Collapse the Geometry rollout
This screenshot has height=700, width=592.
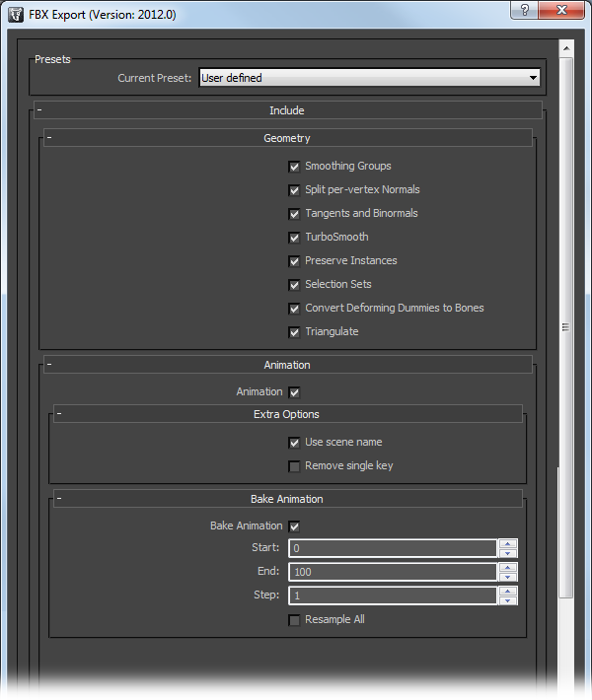coord(288,138)
